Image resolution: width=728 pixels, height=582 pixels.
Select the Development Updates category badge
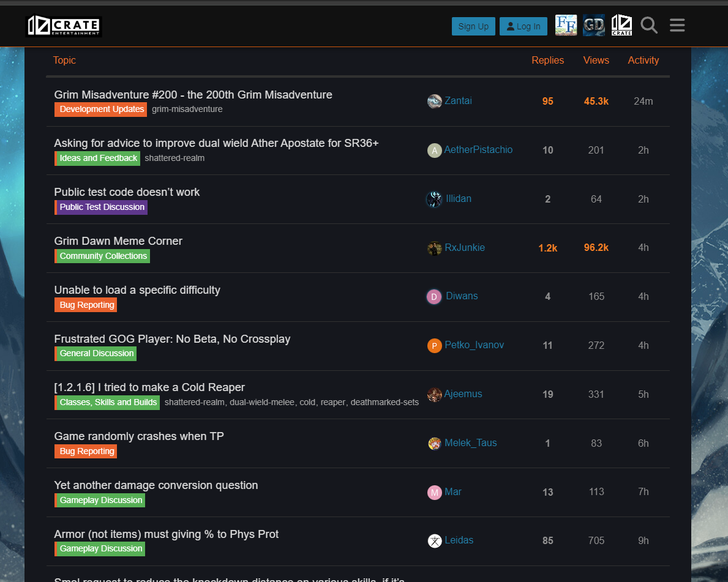(x=101, y=110)
